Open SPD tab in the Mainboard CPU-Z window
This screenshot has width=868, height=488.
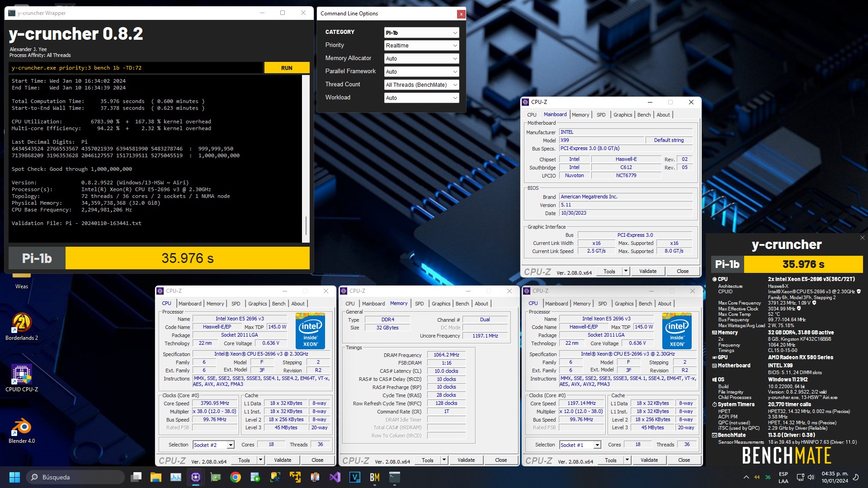tap(601, 115)
